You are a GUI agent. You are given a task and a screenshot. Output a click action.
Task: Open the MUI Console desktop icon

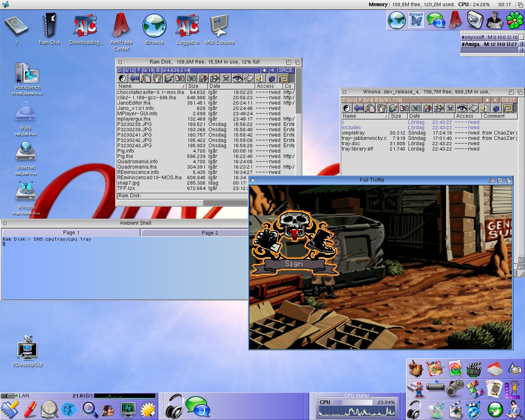coord(220,29)
